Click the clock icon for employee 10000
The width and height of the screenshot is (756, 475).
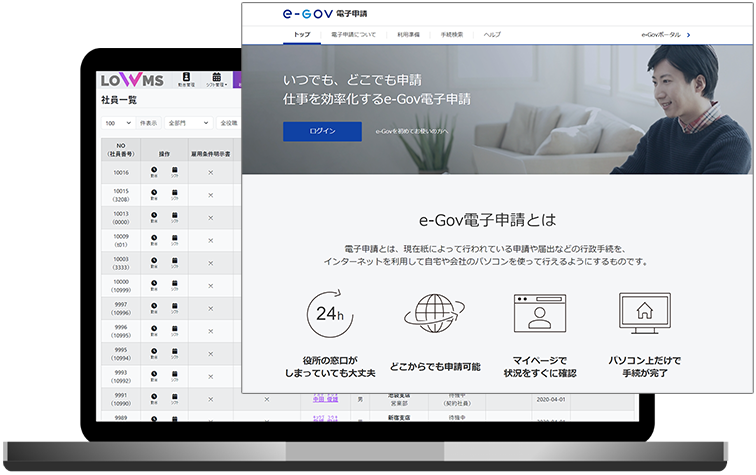click(x=154, y=285)
